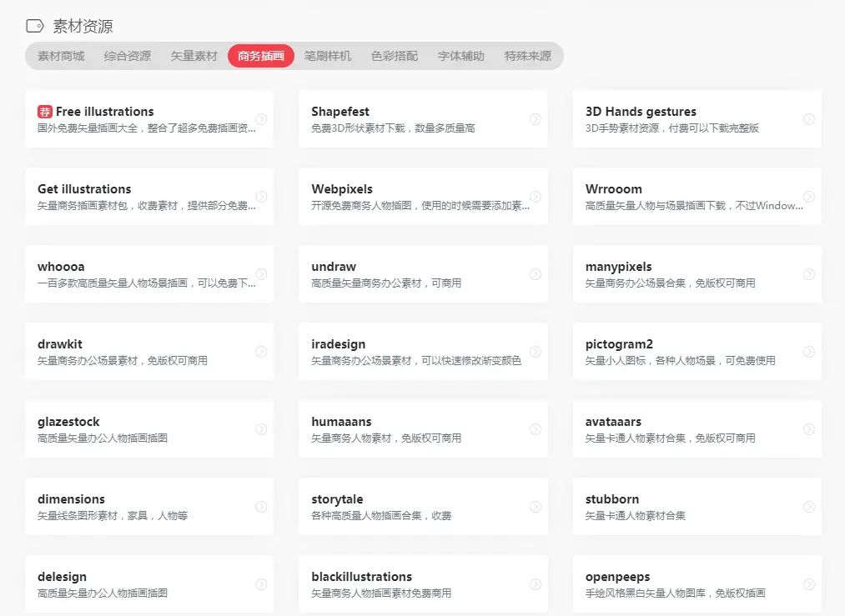Switch to the 色彩搭配 tab

tap(392, 57)
